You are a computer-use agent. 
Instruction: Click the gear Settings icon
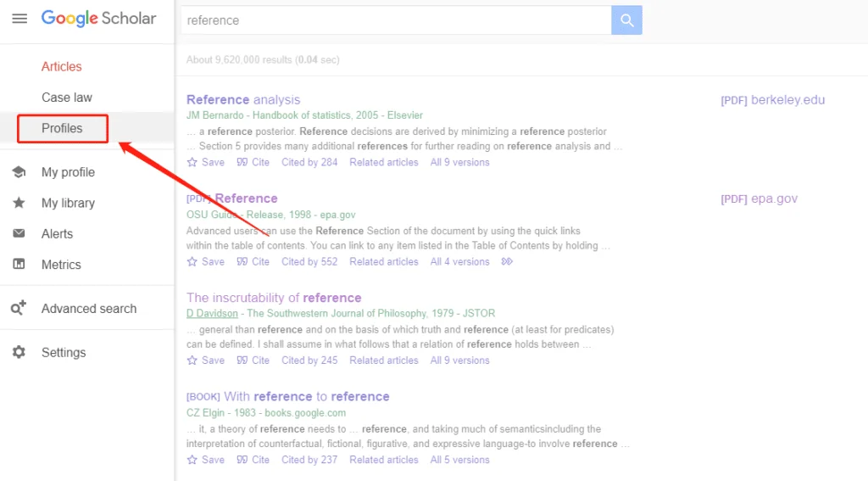pos(19,352)
